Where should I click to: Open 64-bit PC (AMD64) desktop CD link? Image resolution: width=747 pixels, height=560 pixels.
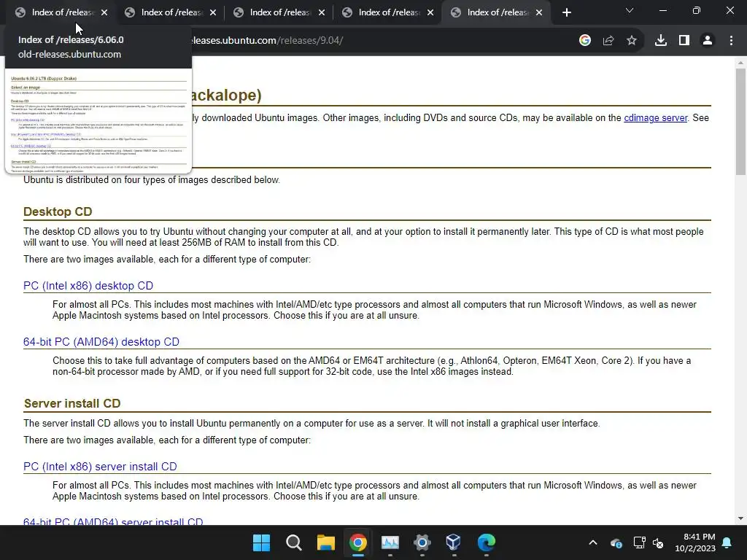pyautogui.click(x=101, y=342)
